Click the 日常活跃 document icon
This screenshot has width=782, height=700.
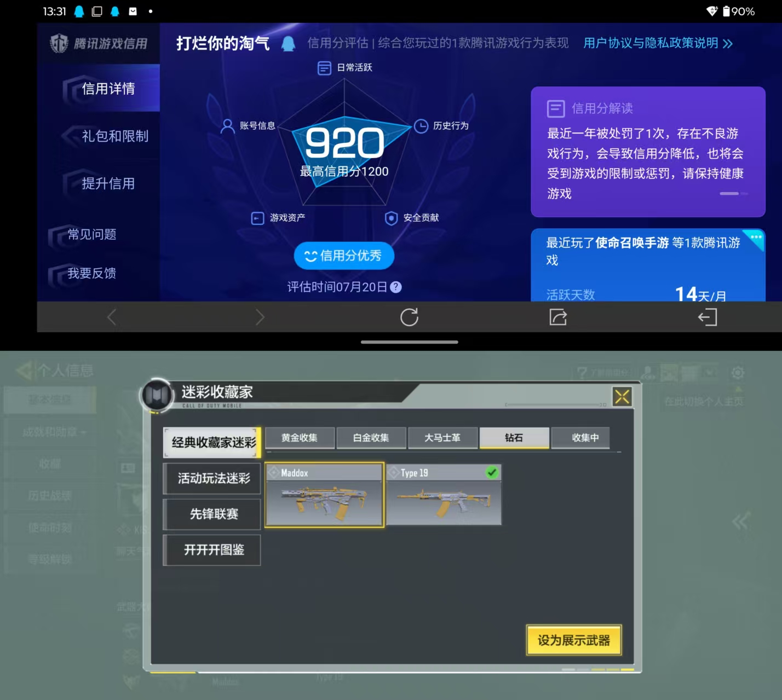tap(324, 68)
